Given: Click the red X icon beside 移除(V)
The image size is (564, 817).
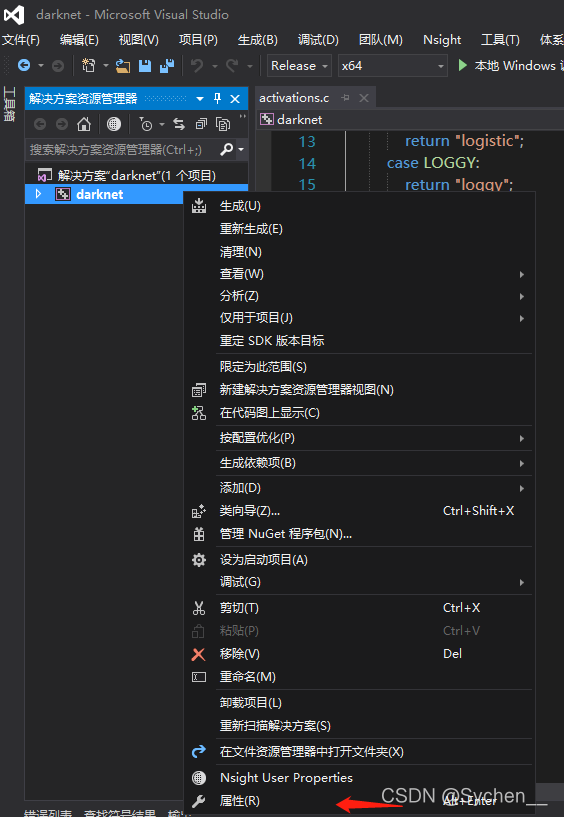Looking at the screenshot, I should tap(199, 654).
